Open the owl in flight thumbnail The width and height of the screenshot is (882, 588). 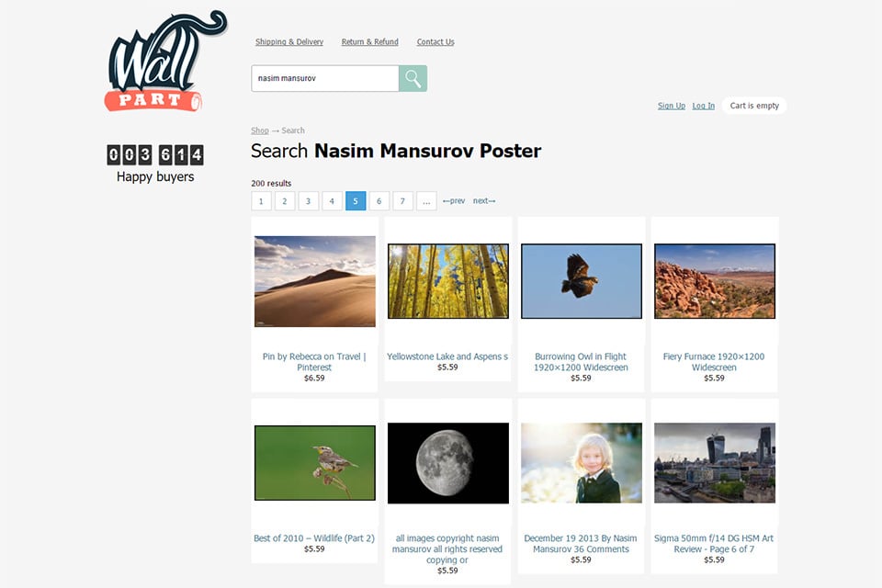pos(582,281)
